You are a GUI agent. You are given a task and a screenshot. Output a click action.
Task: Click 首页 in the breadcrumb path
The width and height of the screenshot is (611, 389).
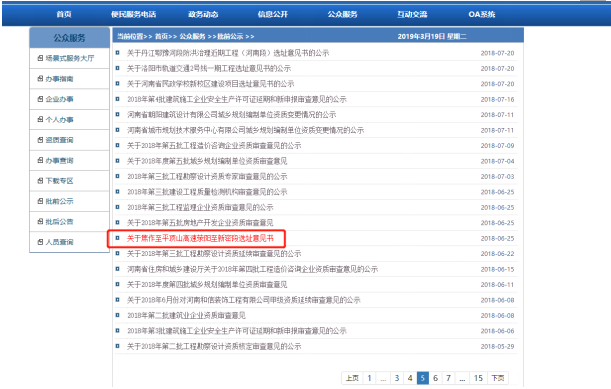click(161, 36)
